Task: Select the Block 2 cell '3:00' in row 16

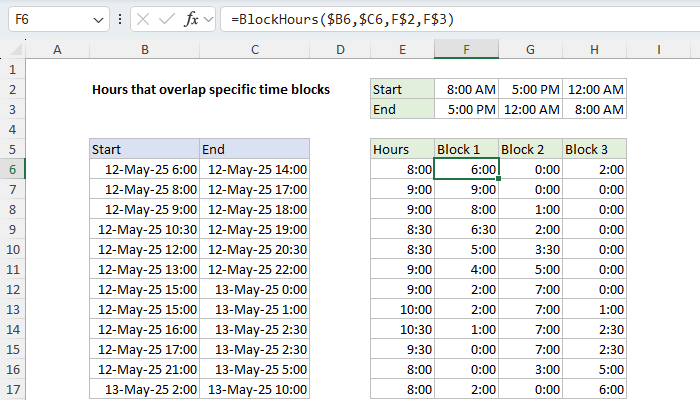Action: [x=530, y=369]
